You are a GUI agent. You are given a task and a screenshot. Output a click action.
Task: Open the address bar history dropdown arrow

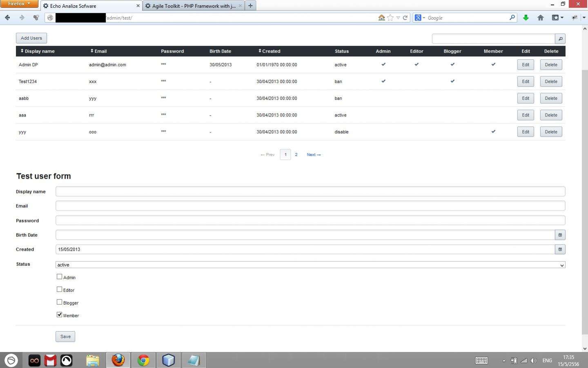coord(398,18)
